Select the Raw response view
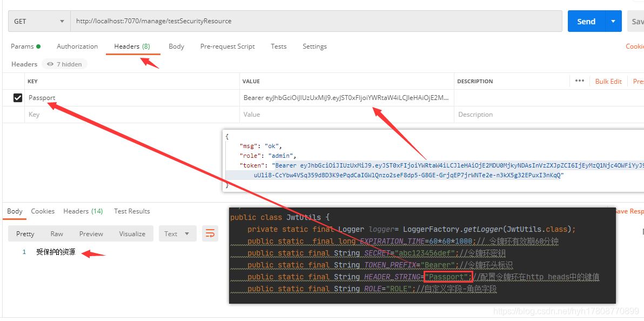The width and height of the screenshot is (644, 321). [x=57, y=233]
